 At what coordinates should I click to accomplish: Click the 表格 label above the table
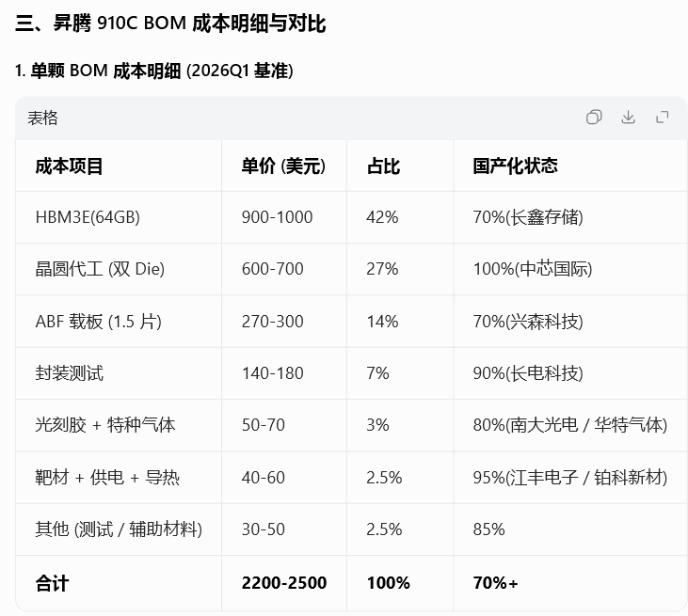click(x=42, y=118)
